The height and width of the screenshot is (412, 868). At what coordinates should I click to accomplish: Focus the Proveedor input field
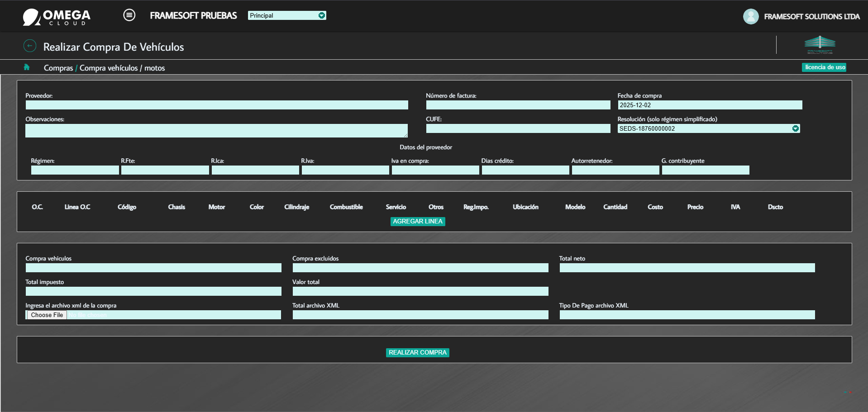pos(217,105)
